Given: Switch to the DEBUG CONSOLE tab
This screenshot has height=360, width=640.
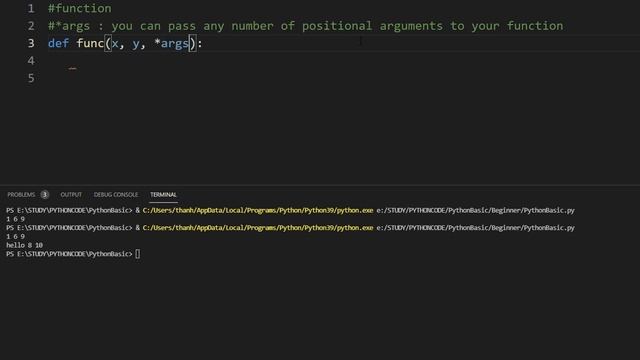Looking at the screenshot, I should pyautogui.click(x=116, y=195).
